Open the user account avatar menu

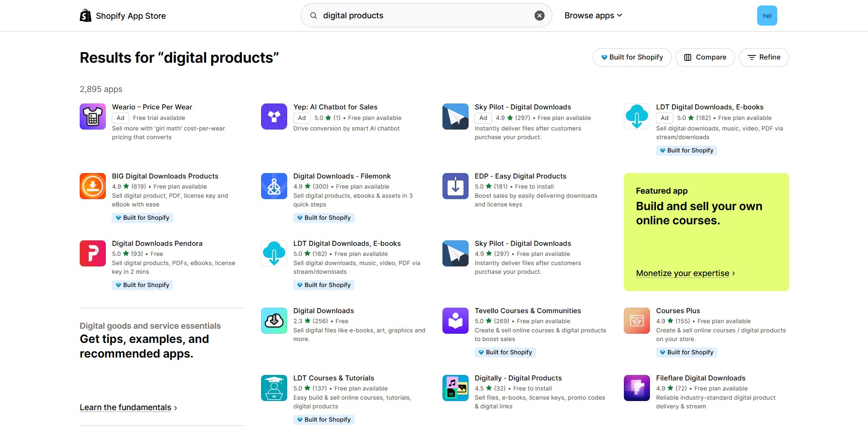[x=767, y=15]
